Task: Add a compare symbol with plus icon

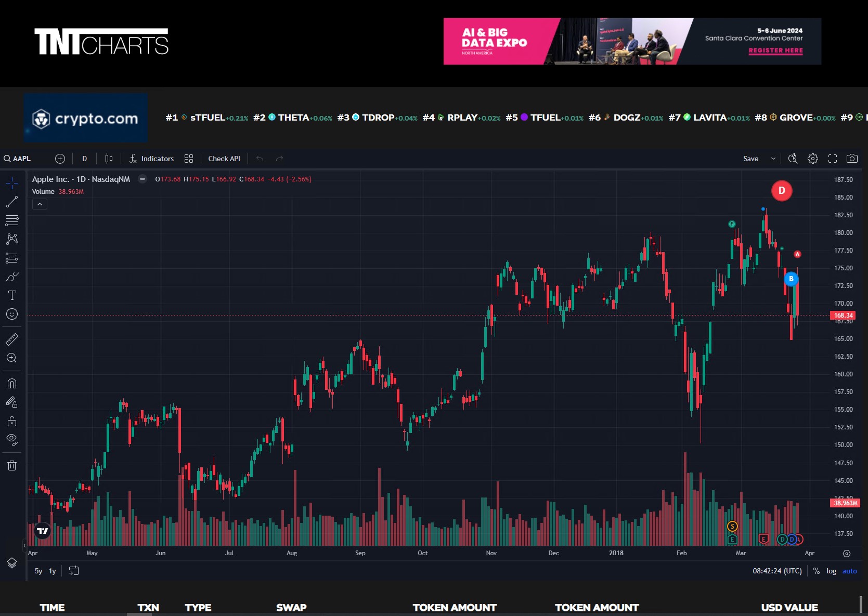Action: coord(60,159)
